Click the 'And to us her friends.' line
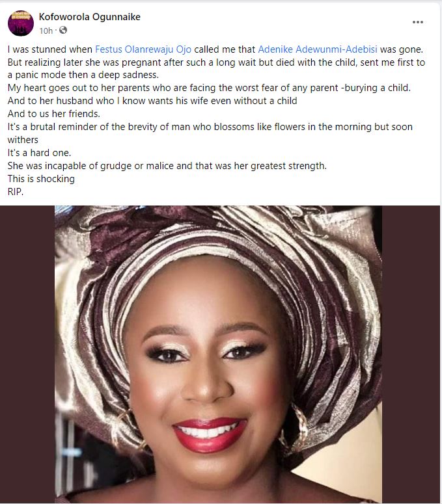The height and width of the screenshot is (504, 442). (54, 114)
